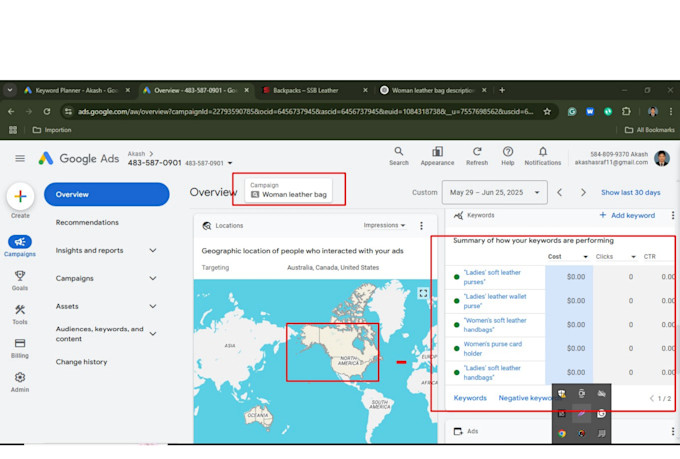Viewport: 680px width, 459px height.
Task: Expand Insights and reports section
Action: 153,250
